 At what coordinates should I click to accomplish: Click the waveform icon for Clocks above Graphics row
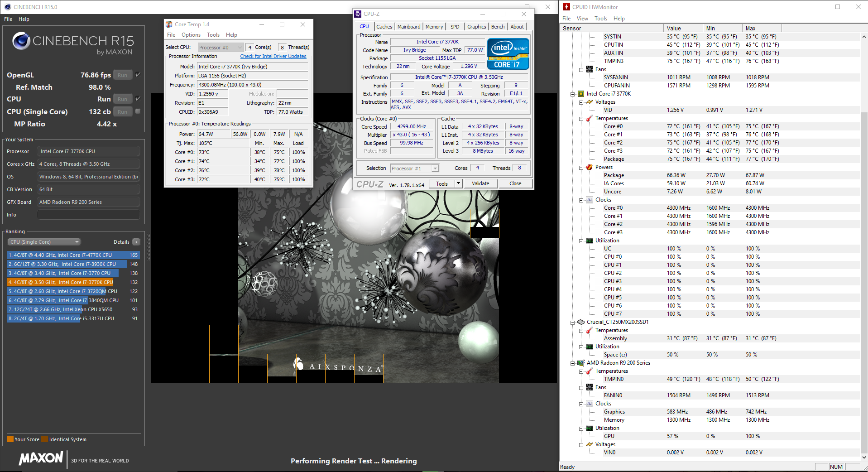(590, 404)
